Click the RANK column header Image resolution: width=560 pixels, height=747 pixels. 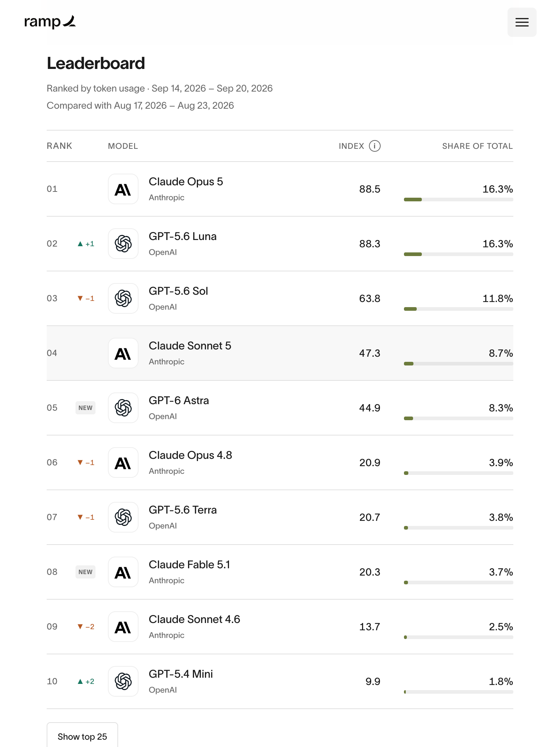click(59, 146)
